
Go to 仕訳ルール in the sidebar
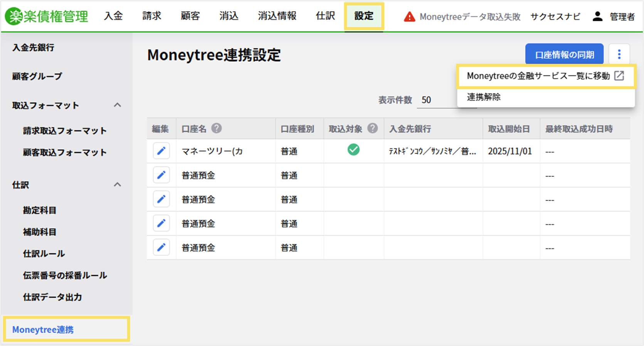point(44,253)
